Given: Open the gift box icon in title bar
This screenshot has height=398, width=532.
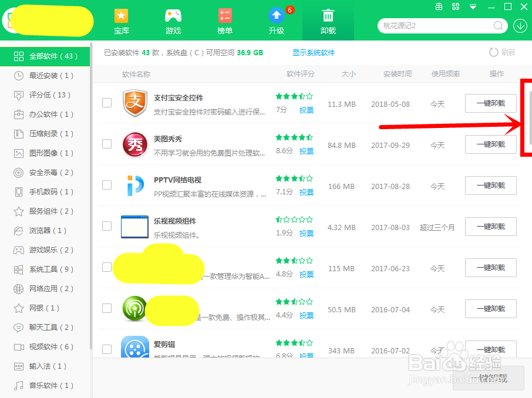Looking at the screenshot, I should pyautogui.click(x=439, y=6).
